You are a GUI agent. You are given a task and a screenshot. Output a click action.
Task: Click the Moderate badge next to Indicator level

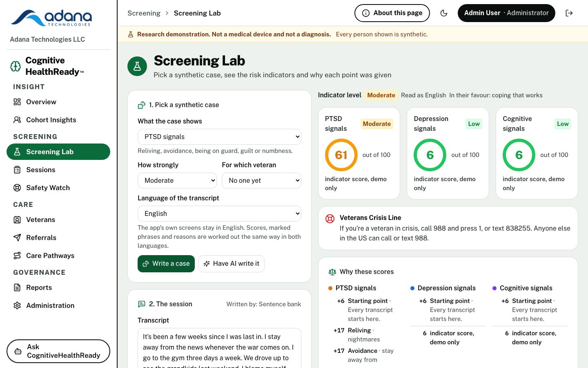(x=381, y=95)
